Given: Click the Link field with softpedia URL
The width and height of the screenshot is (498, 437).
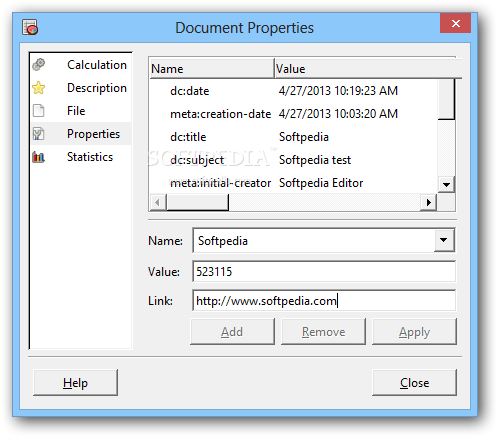Looking at the screenshot, I should [x=324, y=301].
